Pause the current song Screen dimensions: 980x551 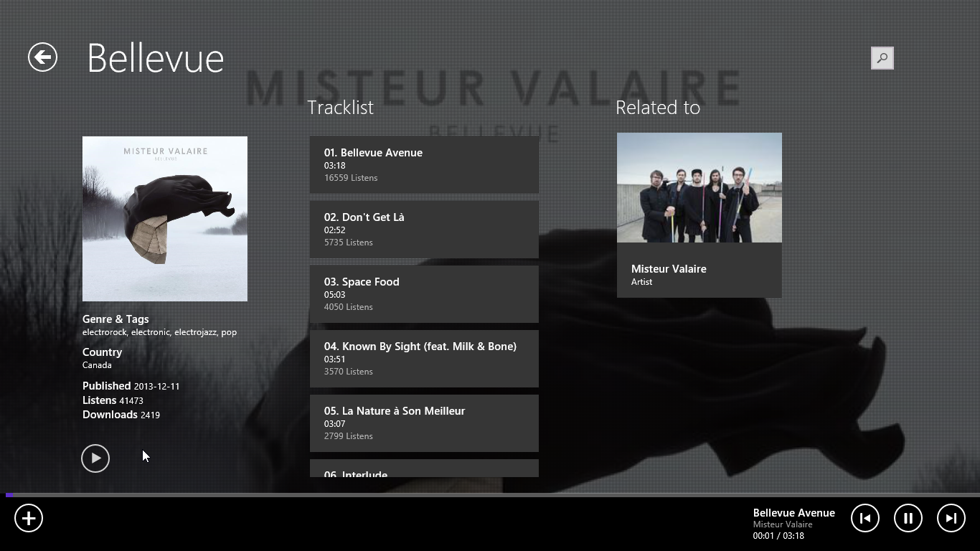(x=908, y=518)
